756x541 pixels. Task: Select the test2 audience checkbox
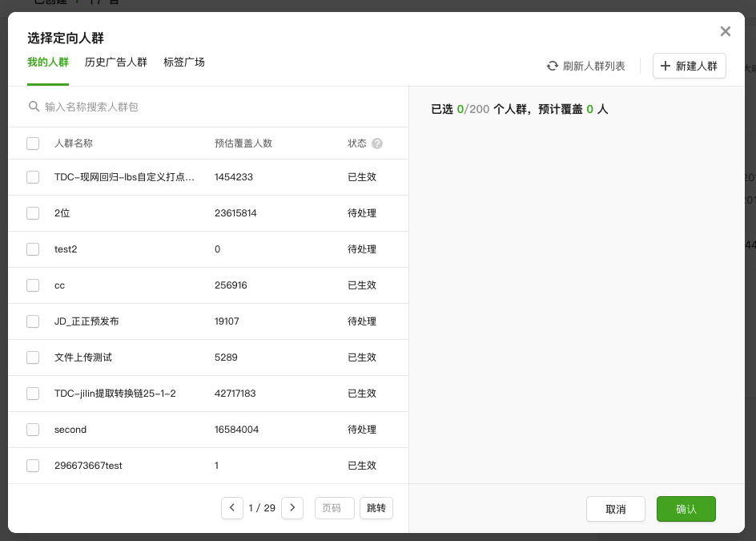click(x=33, y=249)
